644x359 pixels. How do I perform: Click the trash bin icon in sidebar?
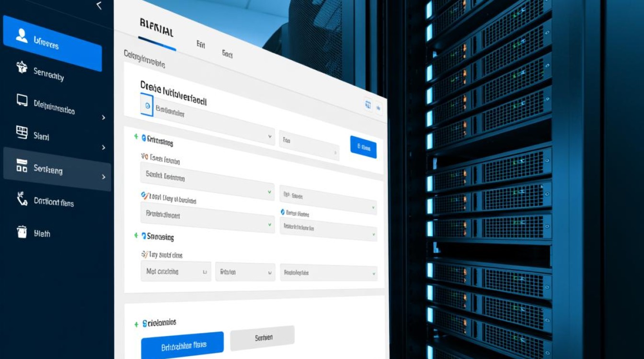click(x=22, y=232)
